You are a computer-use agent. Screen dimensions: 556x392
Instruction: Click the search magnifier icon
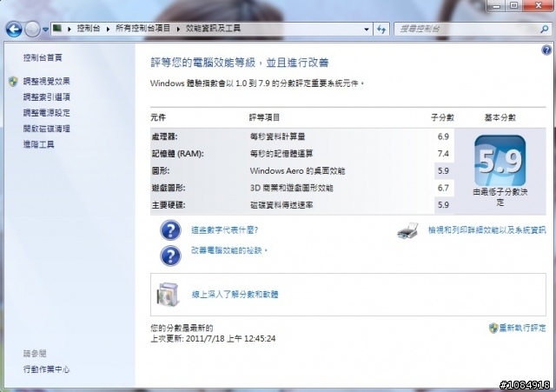tap(545, 29)
